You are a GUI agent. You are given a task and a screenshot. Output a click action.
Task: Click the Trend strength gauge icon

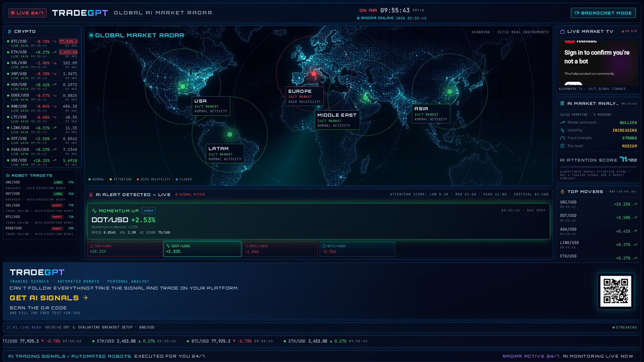point(562,138)
